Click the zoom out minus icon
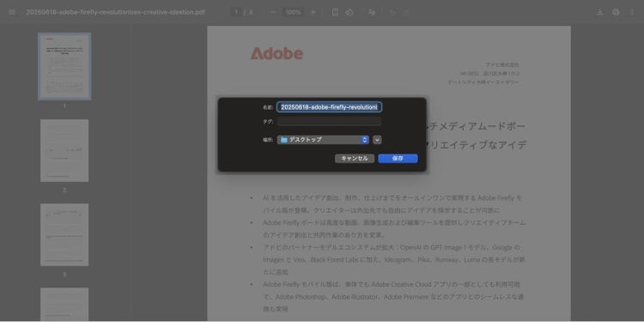 [273, 12]
